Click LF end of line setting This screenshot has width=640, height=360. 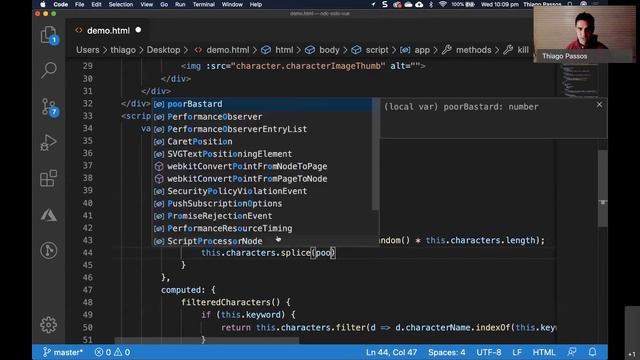(x=517, y=352)
